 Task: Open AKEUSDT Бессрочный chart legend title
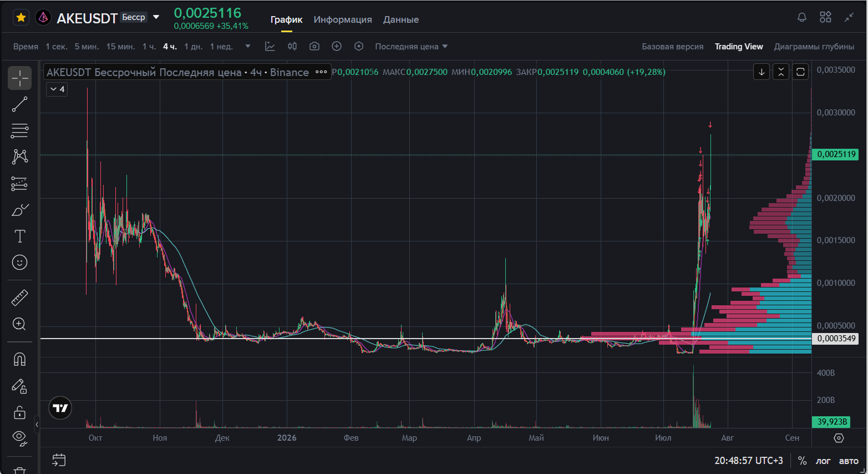tap(177, 72)
